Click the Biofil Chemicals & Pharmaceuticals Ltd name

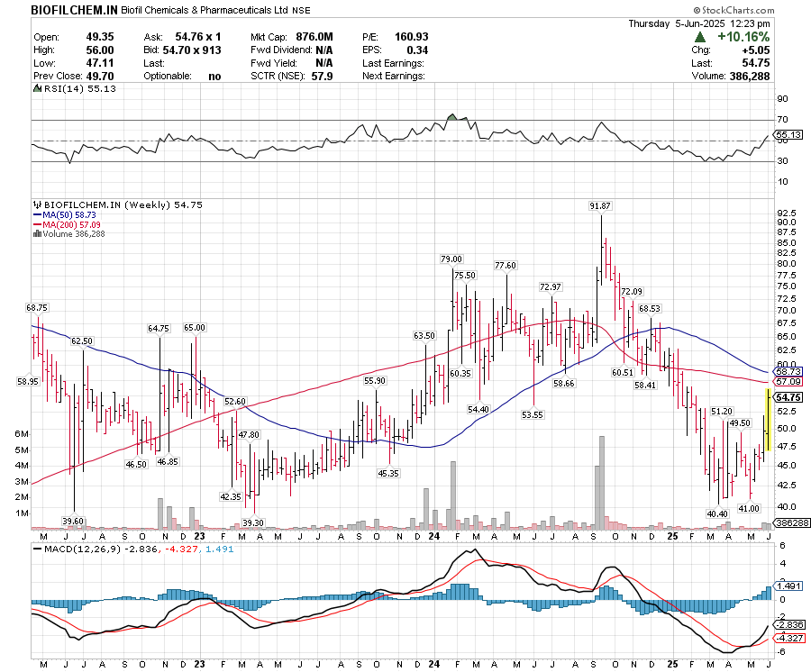click(205, 10)
